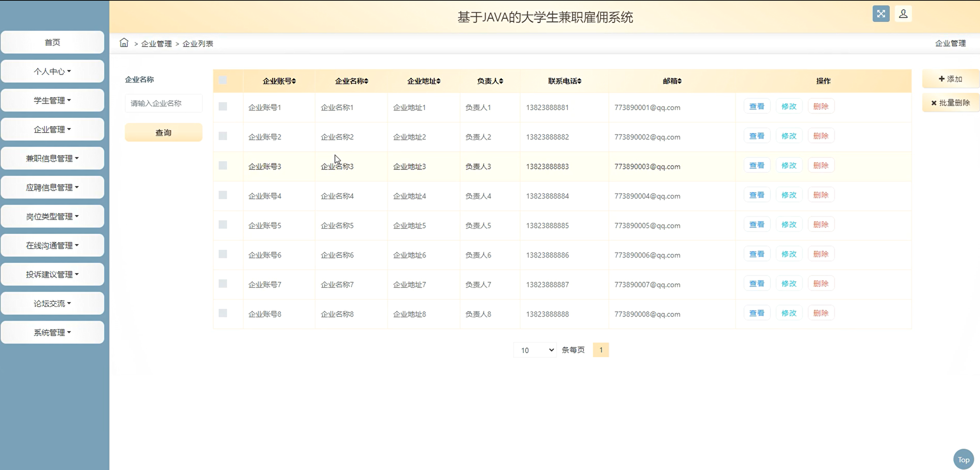Click the fullscreen toggle icon in header
The image size is (980, 470).
(x=881, y=14)
